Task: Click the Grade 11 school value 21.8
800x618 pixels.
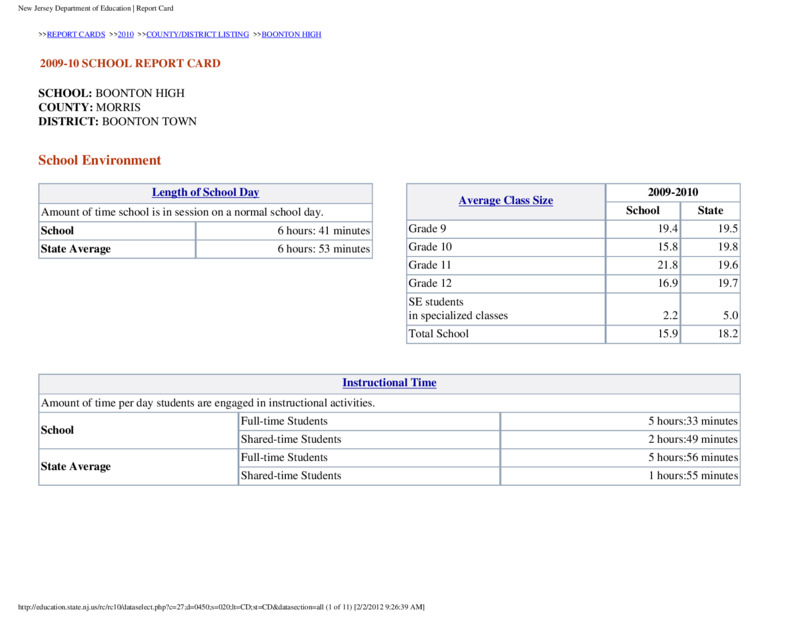Action: point(667,265)
